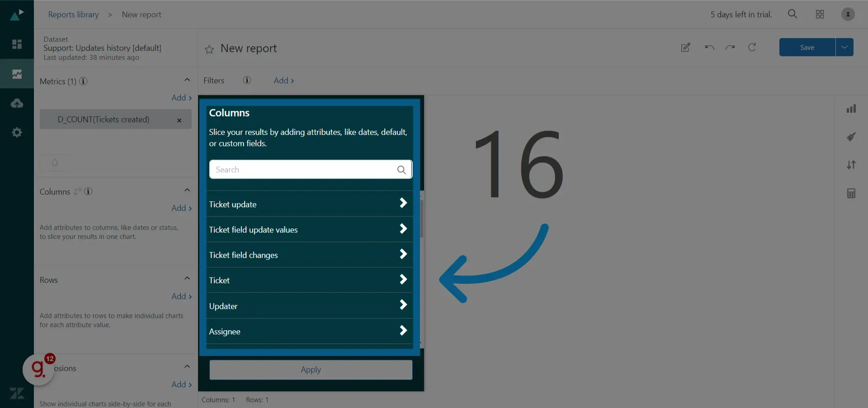Open the search magnifier in top bar
This screenshot has height=408, width=868.
click(792, 14)
